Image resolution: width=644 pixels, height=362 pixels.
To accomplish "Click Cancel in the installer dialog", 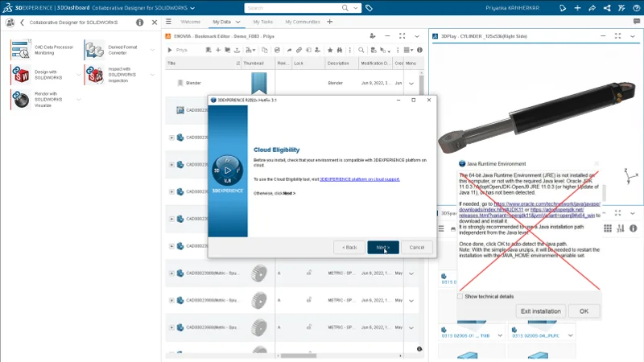I will tap(417, 247).
